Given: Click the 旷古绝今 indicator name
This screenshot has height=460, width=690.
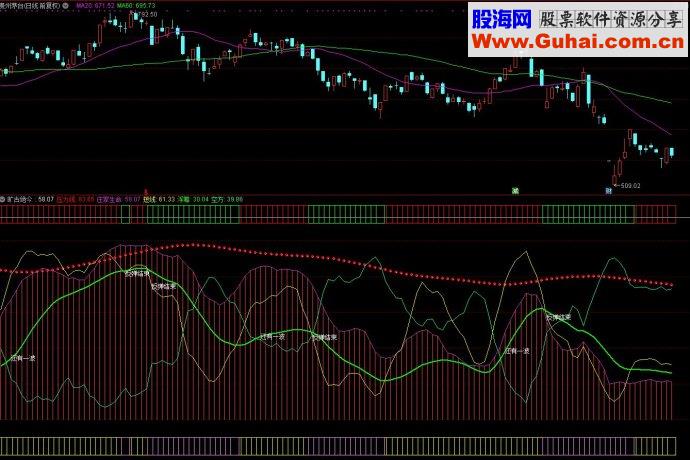Looking at the screenshot, I should coord(20,199).
